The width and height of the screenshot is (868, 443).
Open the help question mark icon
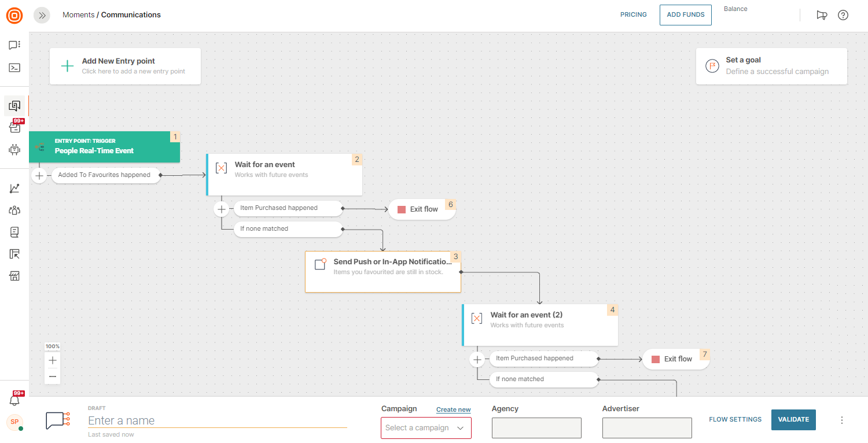843,16
